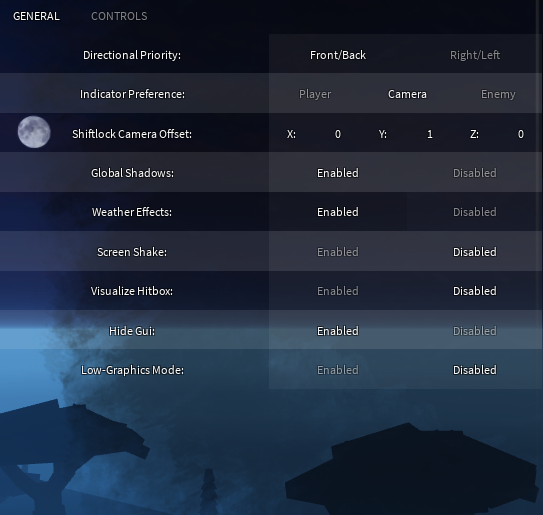Click the Hide Gui label
Viewport: 543px width, 515px height.
(132, 331)
